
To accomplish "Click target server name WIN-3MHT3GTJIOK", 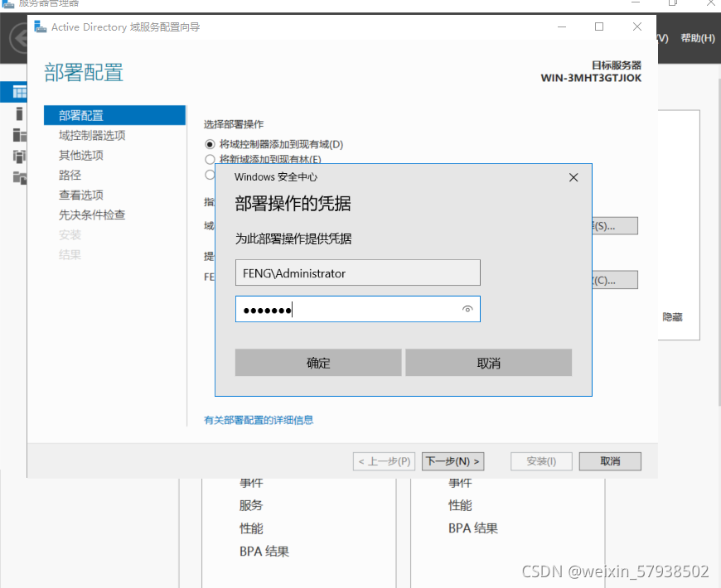I will pyautogui.click(x=591, y=78).
